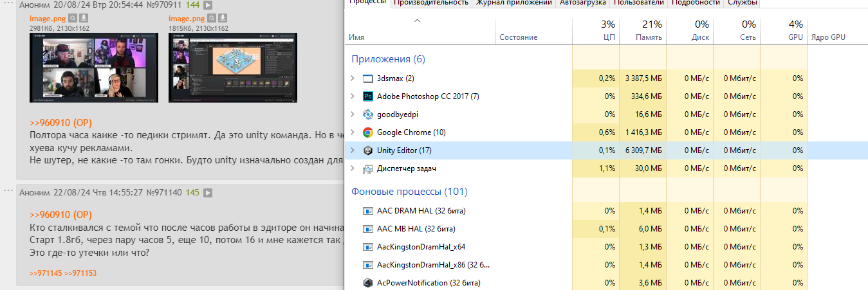
Task: Click the Unity Editor process icon
Action: (368, 150)
